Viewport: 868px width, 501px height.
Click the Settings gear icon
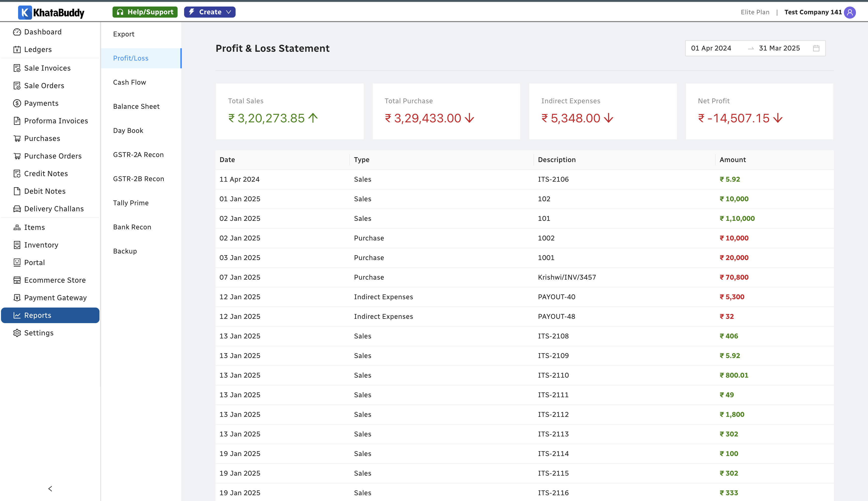pos(17,333)
